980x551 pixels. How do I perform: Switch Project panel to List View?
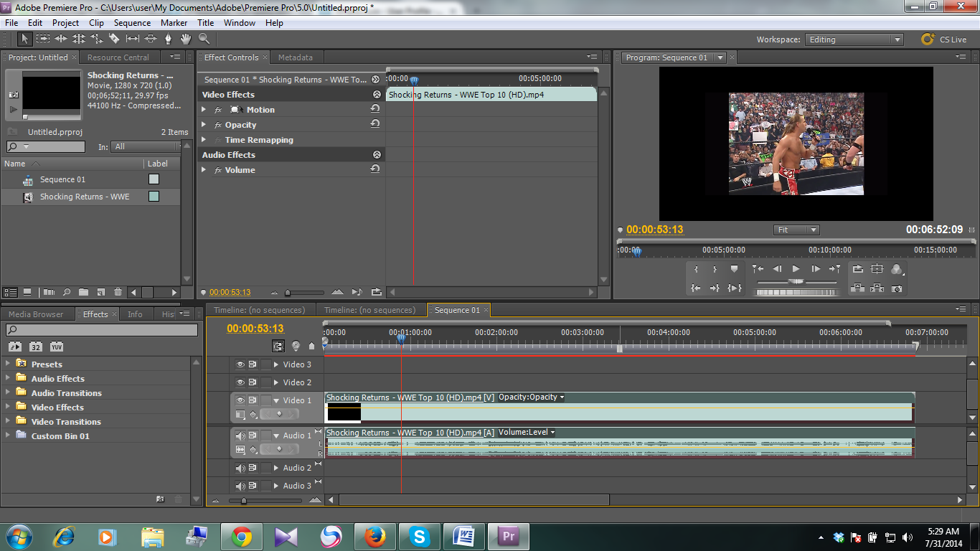click(10, 292)
